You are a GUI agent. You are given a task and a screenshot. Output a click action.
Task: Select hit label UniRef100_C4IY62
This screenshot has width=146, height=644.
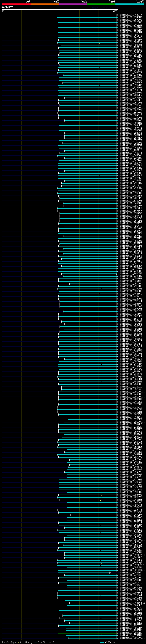pyautogui.click(x=131, y=349)
